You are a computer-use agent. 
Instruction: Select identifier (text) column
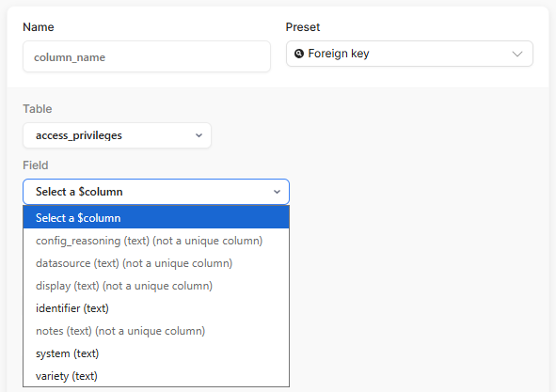156,308
